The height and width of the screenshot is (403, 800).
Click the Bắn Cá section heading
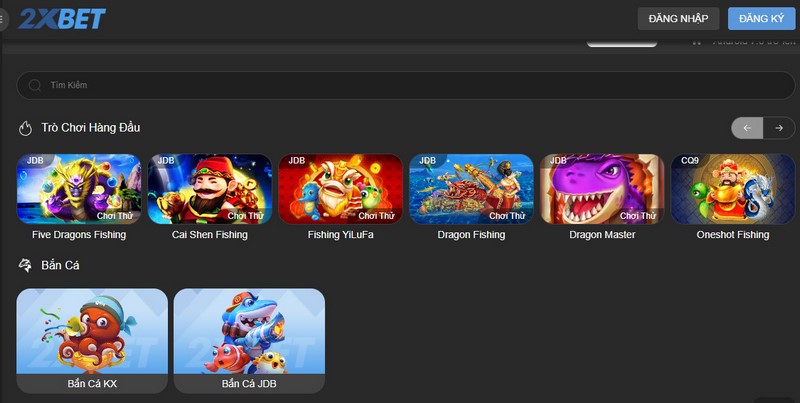coord(60,265)
